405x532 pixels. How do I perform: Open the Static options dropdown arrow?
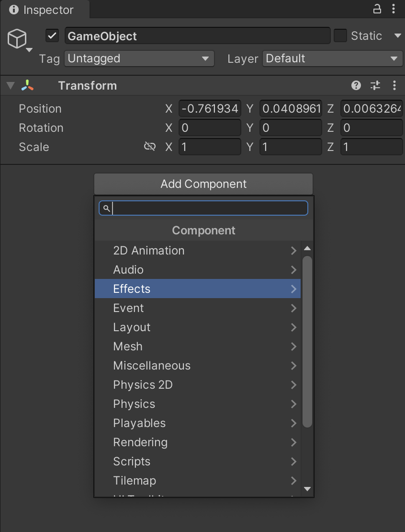(397, 36)
